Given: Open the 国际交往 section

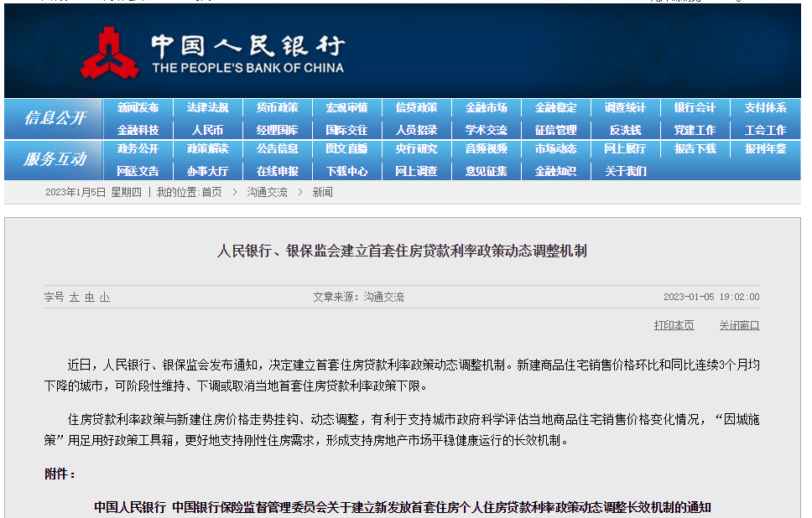Looking at the screenshot, I should pyautogui.click(x=347, y=130).
